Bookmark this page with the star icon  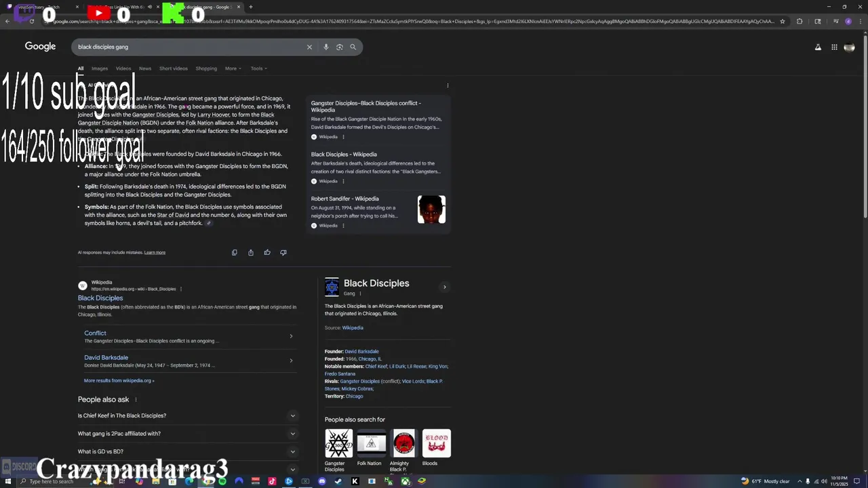(783, 21)
